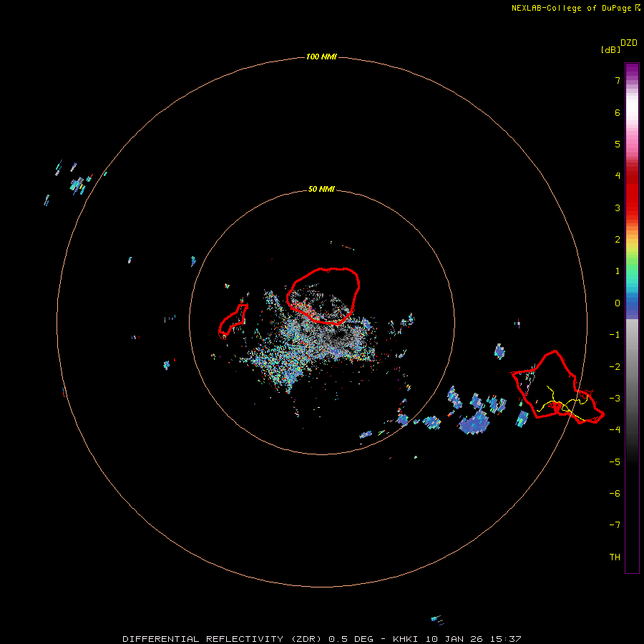Viewport: 644px width, 644px height.
Task: Click the 50 NMI range ring label
Action: (321, 189)
